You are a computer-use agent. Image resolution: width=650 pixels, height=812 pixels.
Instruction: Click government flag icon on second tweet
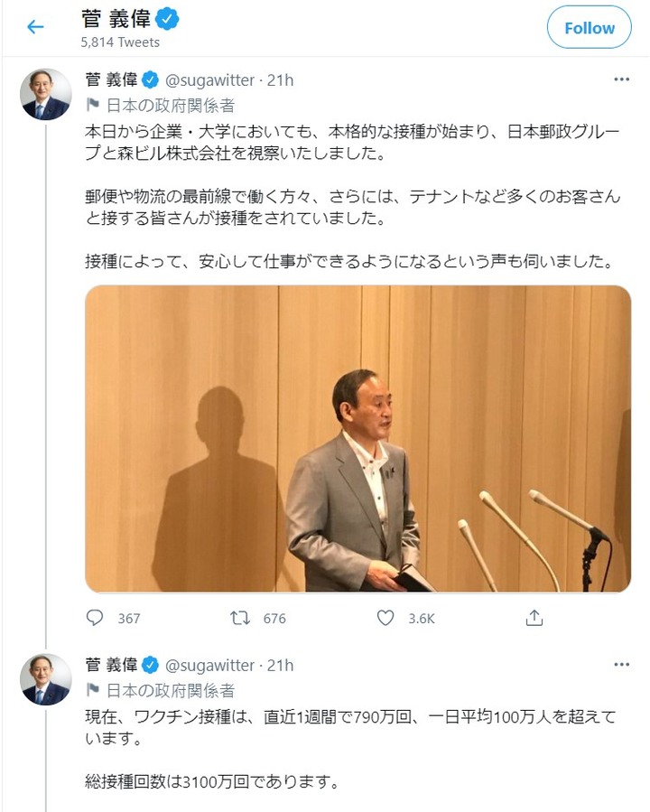[x=93, y=690]
